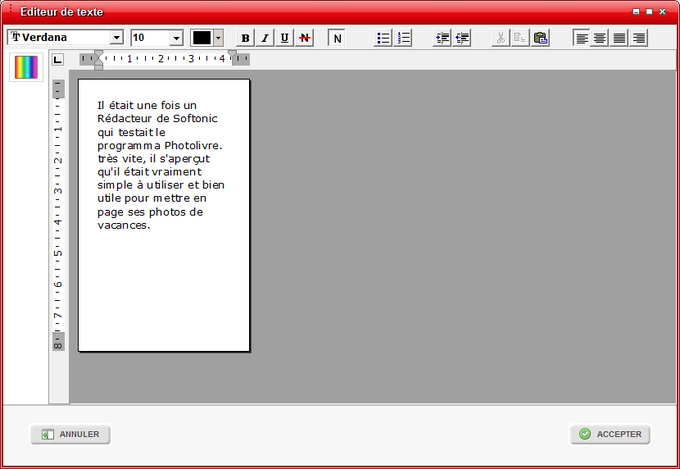Align text left
Viewport: 680px width, 469px height.
(582, 38)
